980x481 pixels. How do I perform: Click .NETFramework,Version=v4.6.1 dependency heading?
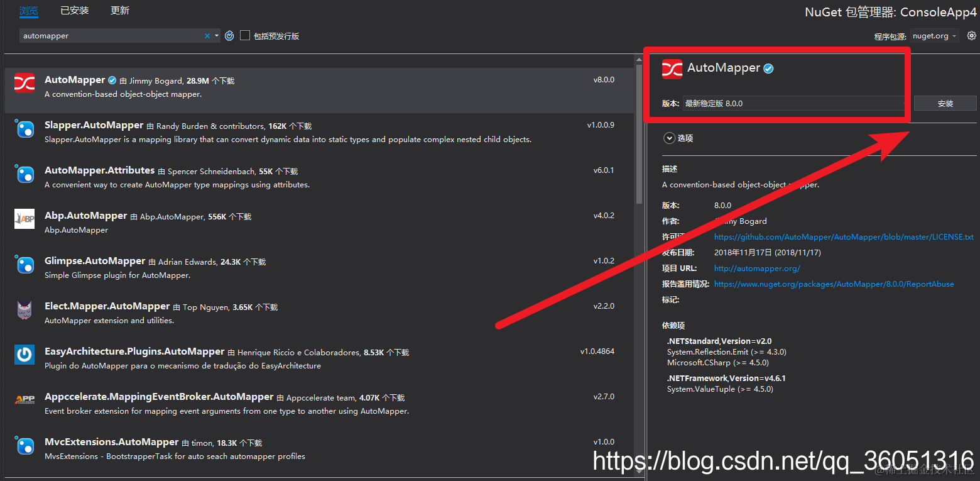726,379
